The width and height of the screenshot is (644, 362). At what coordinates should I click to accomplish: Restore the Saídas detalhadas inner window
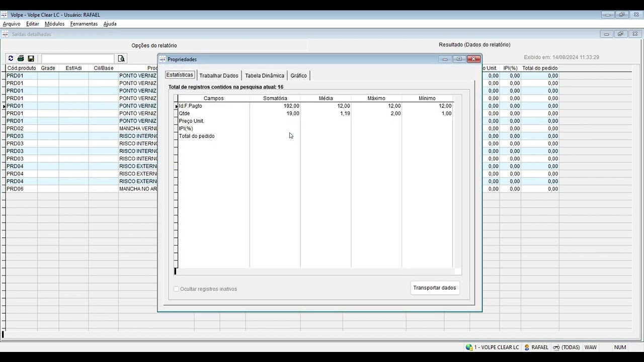[x=621, y=34]
